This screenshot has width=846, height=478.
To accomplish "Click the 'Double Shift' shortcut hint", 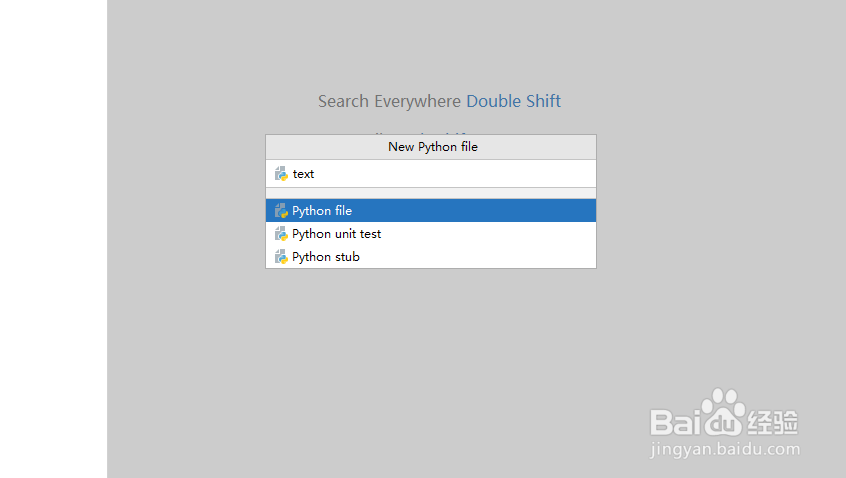I will point(513,101).
